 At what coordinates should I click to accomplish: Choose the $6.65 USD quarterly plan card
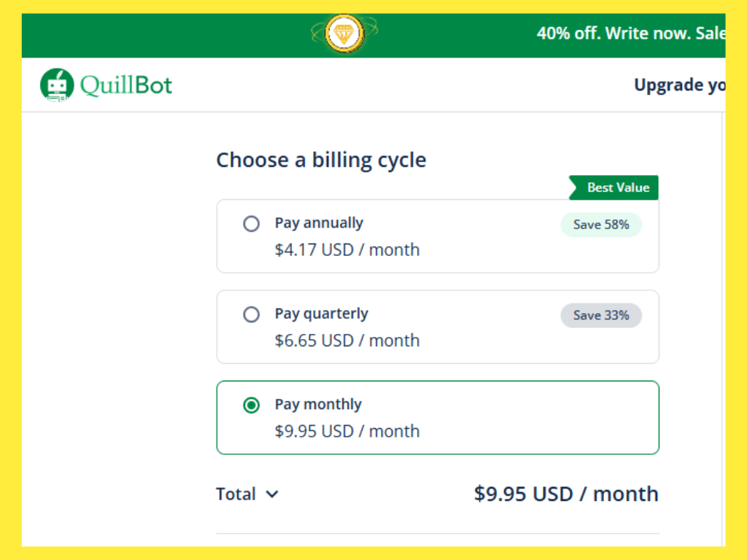[x=438, y=341]
